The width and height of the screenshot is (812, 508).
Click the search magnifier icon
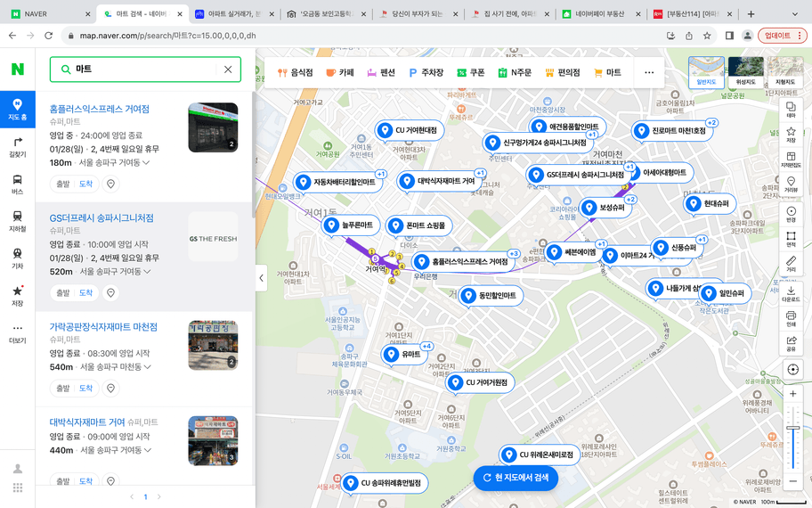(66, 70)
